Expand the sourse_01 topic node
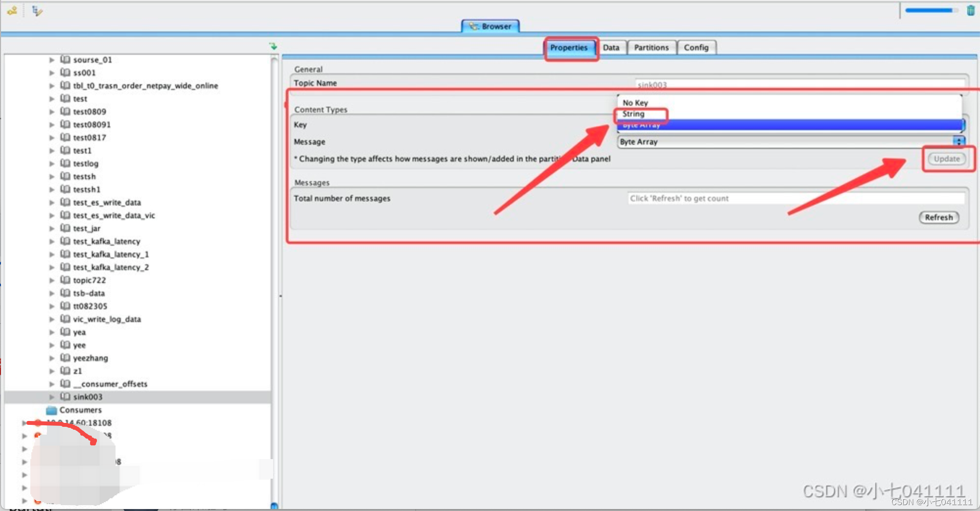Viewport: 980px width, 511px height. [52, 60]
